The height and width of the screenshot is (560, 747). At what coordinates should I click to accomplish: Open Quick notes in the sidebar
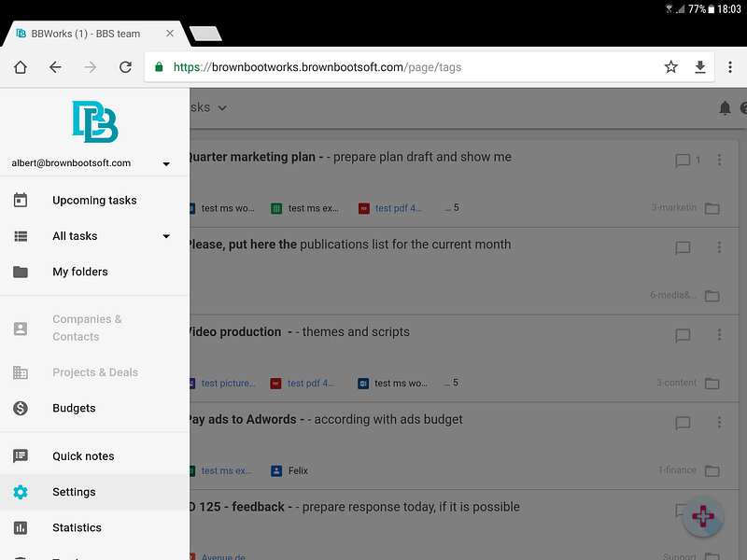pyautogui.click(x=94, y=456)
